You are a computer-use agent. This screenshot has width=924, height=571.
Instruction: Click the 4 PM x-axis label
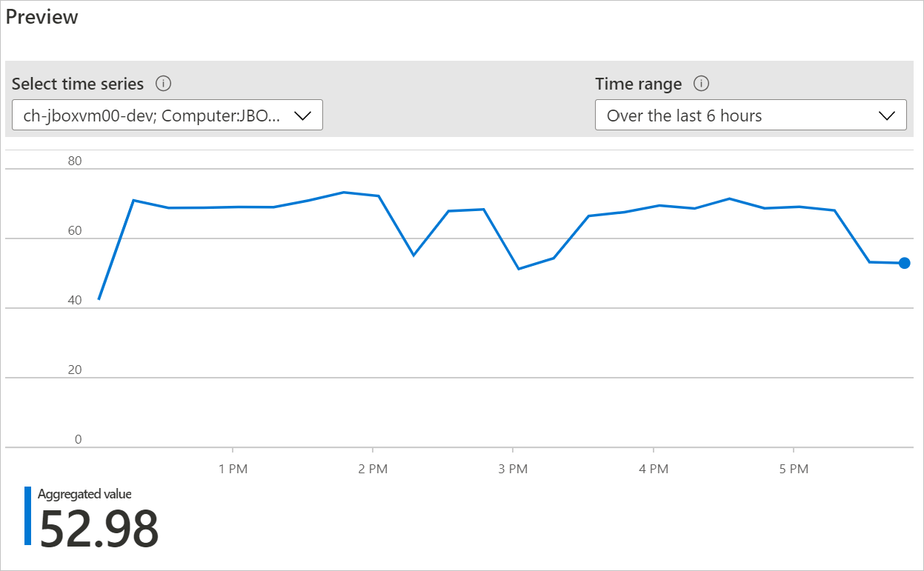coord(653,469)
